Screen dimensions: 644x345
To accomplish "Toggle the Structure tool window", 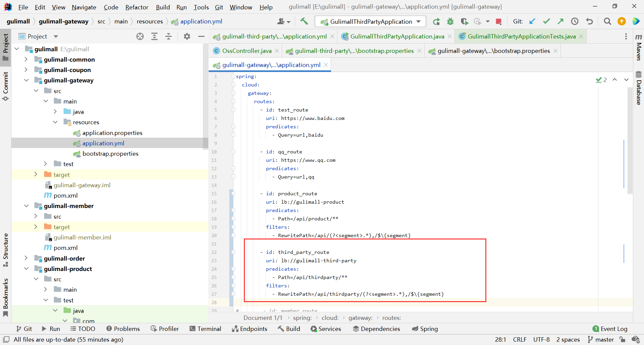I will (x=5, y=250).
